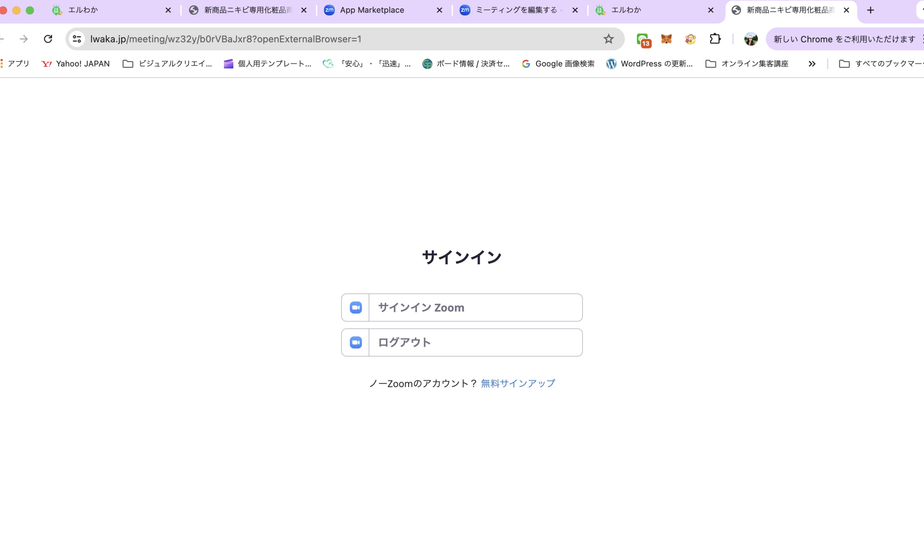Open the WordPress の更新 bookmark
The width and height of the screenshot is (924, 560).
[650, 64]
